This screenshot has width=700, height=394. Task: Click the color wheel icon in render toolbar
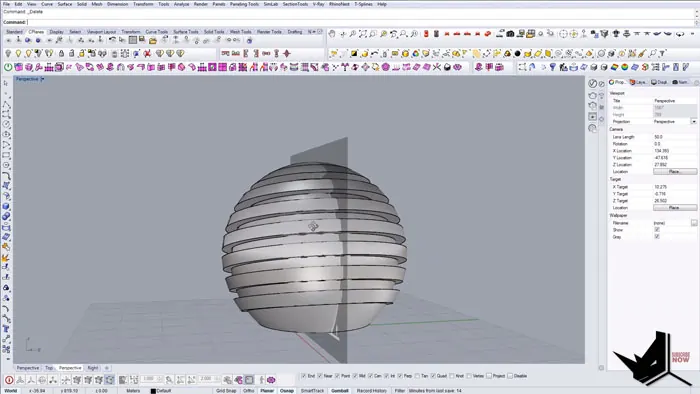[416, 54]
